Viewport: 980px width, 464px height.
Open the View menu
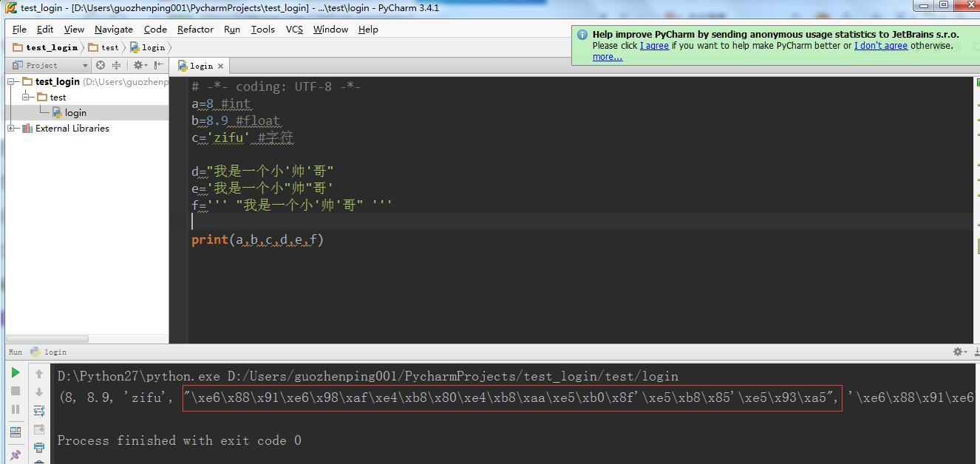74,29
